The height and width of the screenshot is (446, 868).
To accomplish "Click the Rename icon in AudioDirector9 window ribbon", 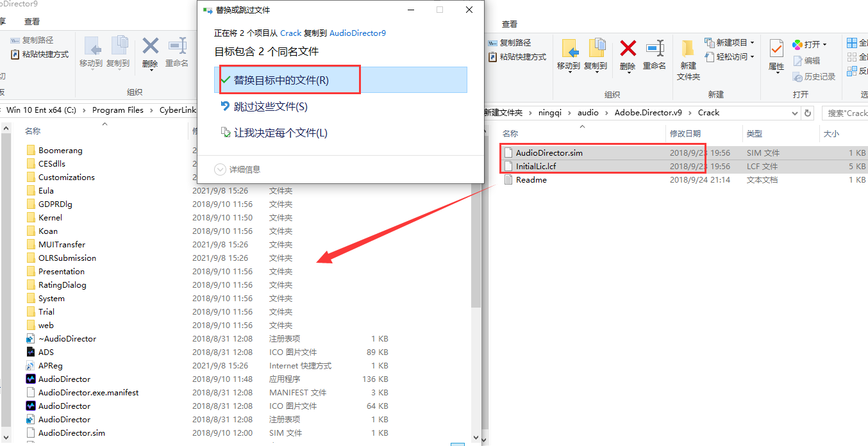I will pos(177,45).
